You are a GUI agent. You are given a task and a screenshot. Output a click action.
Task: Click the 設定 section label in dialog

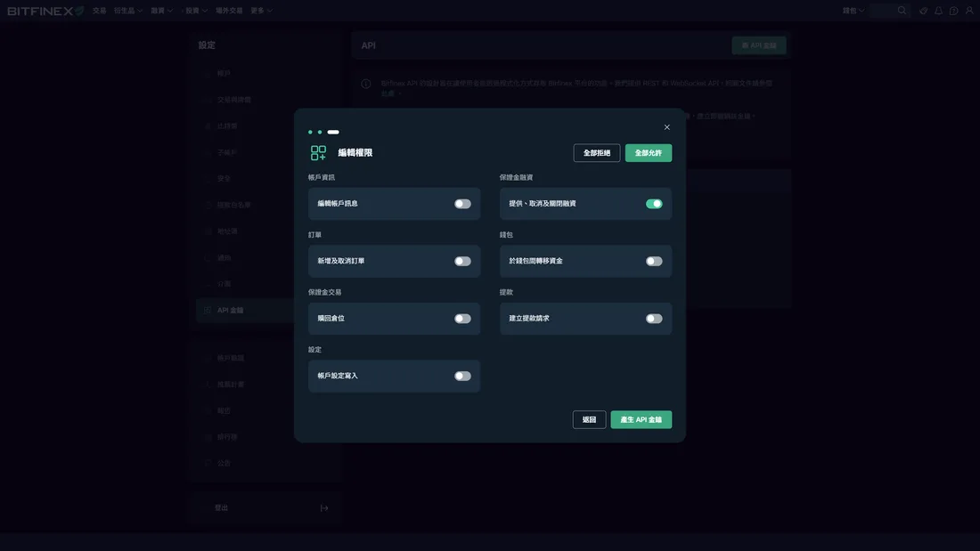point(314,350)
